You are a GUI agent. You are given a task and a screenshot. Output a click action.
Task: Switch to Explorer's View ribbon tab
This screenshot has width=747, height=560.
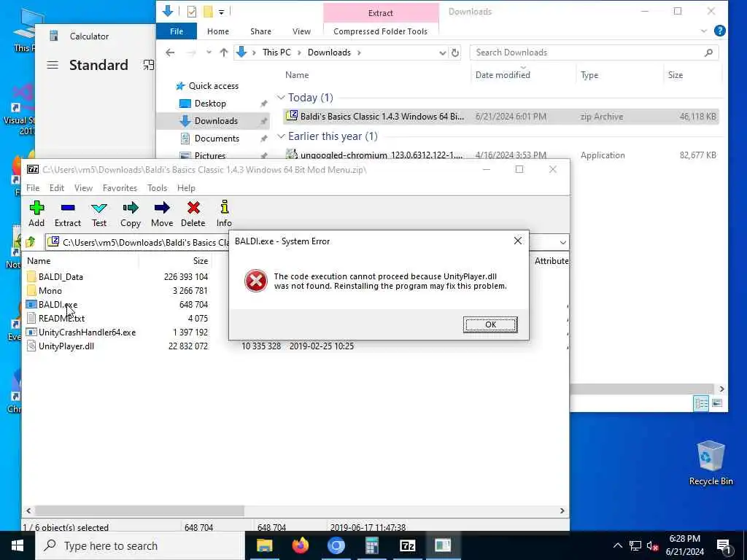click(x=301, y=31)
